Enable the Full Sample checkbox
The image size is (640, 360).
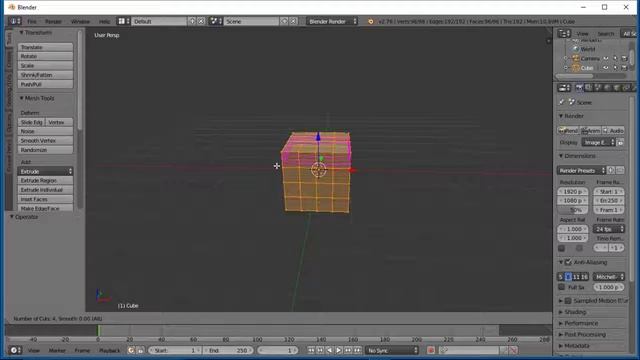(562, 287)
